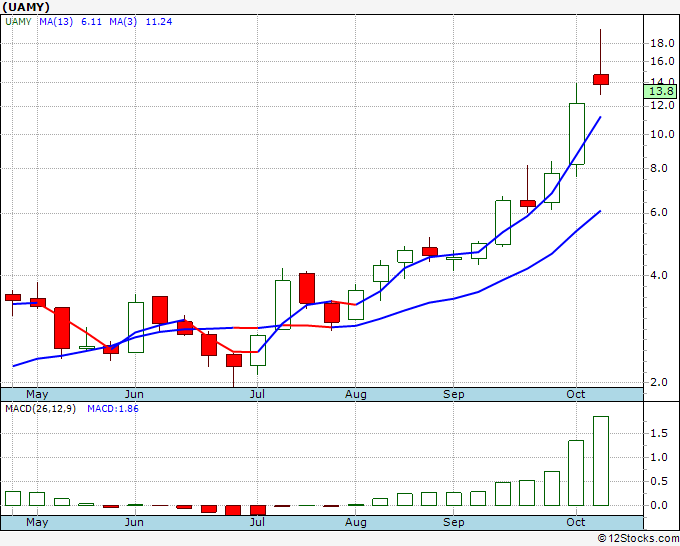The image size is (680, 546).
Task: Click the latest red October candlestick
Action: click(x=601, y=79)
